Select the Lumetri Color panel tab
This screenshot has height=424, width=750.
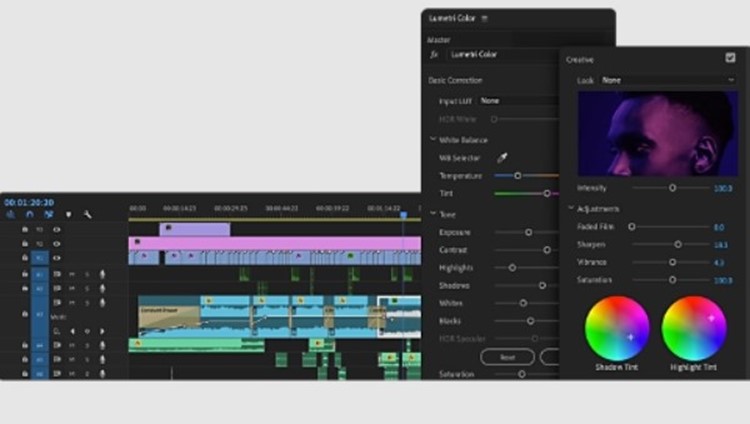pyautogui.click(x=452, y=18)
